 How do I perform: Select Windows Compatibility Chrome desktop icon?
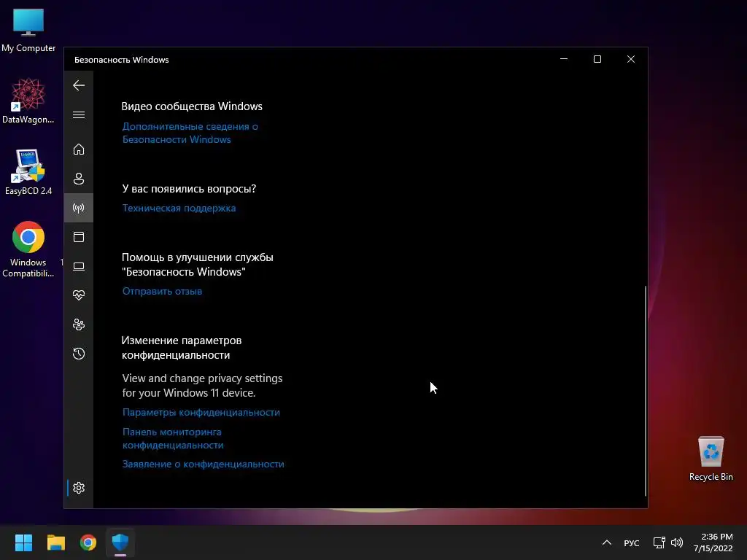click(28, 249)
